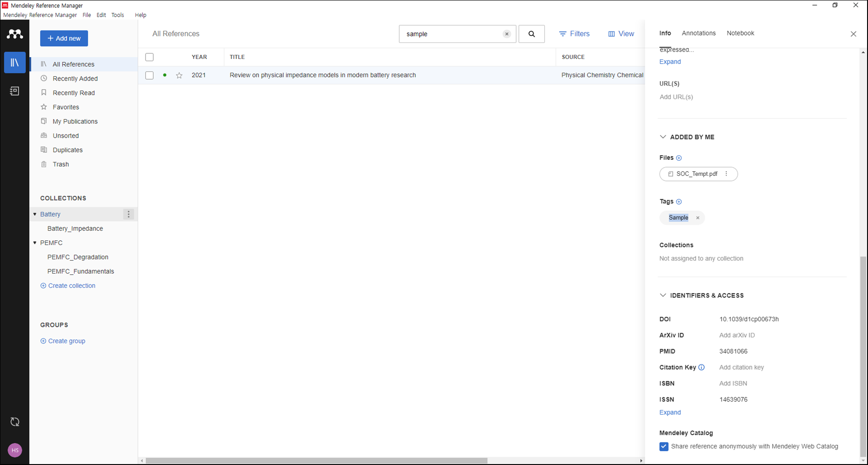
Task: Expand the abstract text link
Action: point(670,62)
